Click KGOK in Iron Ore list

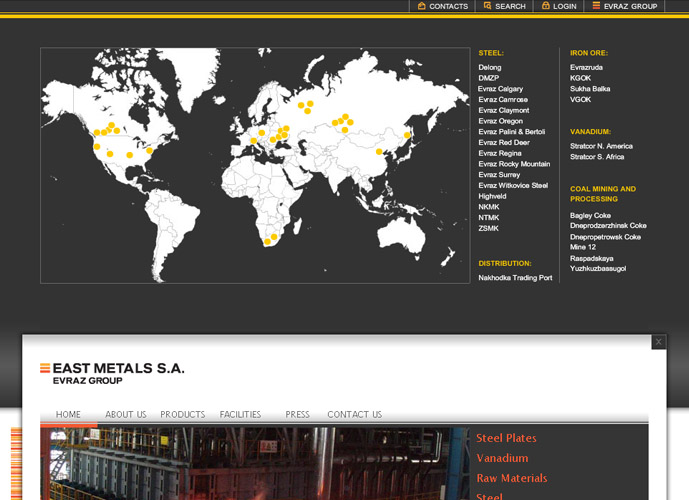tap(580, 78)
